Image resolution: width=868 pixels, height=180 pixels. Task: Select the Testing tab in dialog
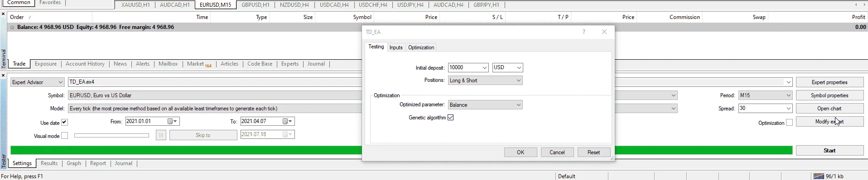[376, 47]
